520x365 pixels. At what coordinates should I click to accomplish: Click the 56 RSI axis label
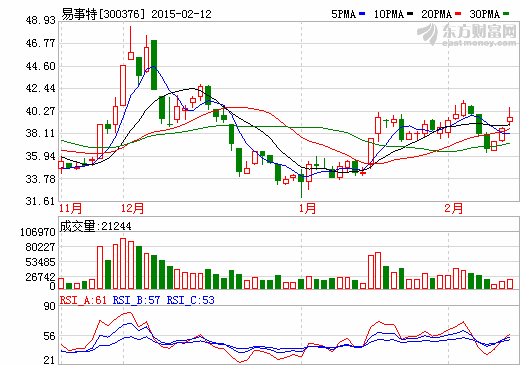click(49, 336)
